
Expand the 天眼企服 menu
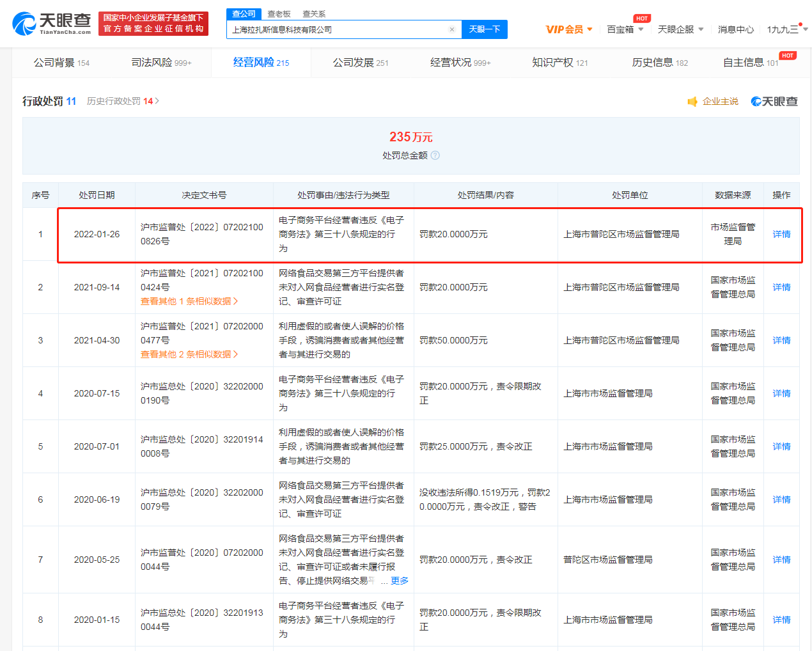point(680,29)
